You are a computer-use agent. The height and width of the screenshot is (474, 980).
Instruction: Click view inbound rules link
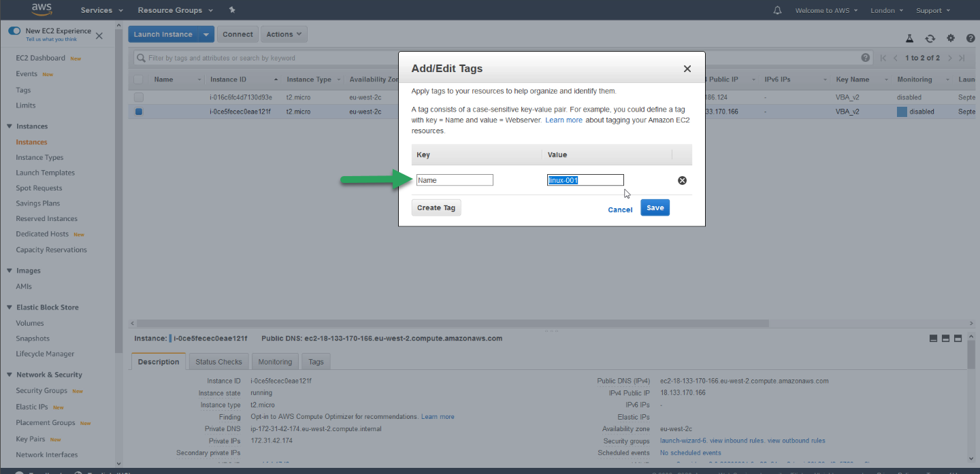[x=737, y=441]
